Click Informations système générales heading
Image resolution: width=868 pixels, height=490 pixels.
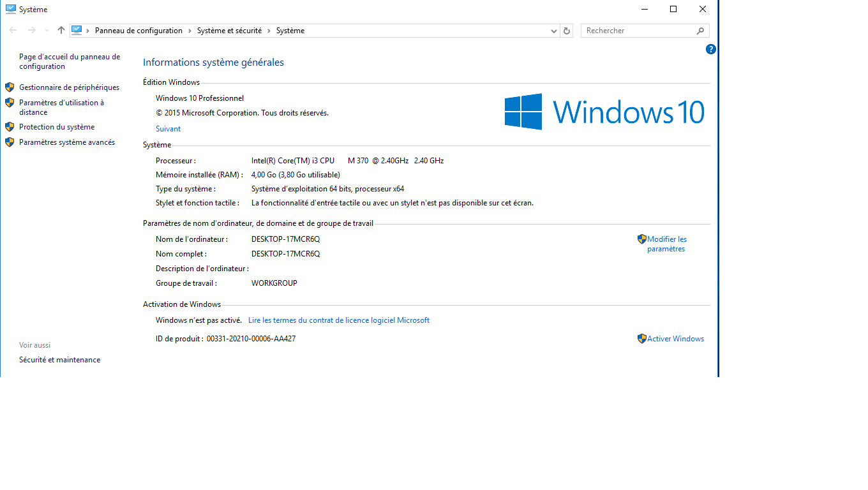(x=213, y=63)
